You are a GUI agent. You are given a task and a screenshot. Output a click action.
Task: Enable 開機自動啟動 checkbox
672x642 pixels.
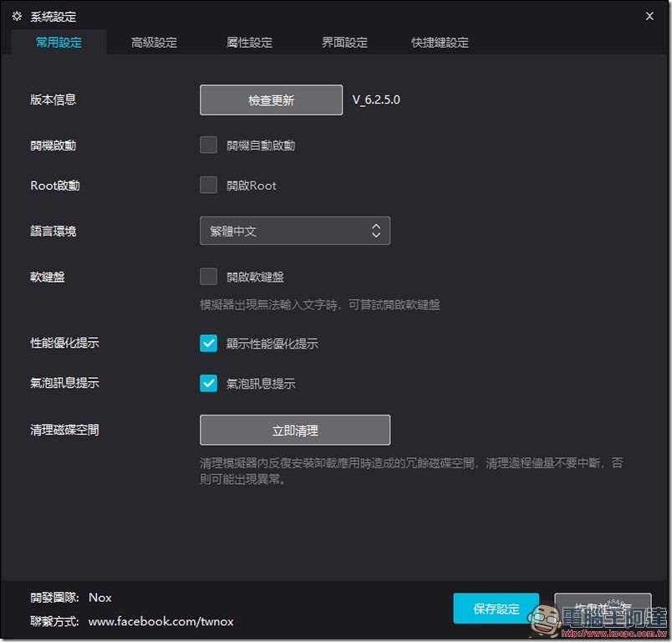tap(208, 145)
